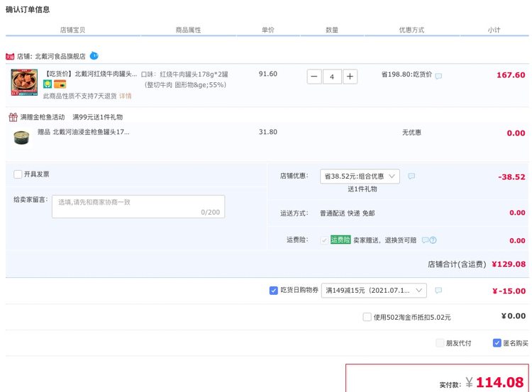Image resolution: width=532 pixels, height=392 pixels.
Task: Click the unit price 91.60
Action: click(x=268, y=74)
